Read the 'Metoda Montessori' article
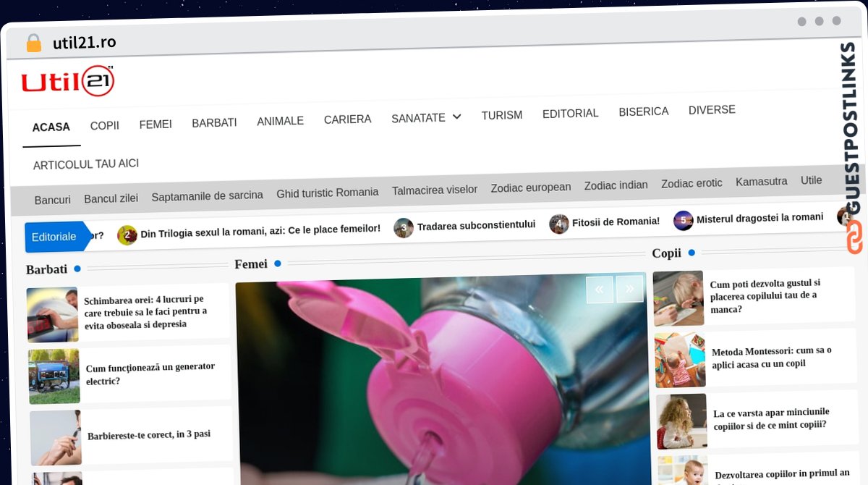 (772, 357)
